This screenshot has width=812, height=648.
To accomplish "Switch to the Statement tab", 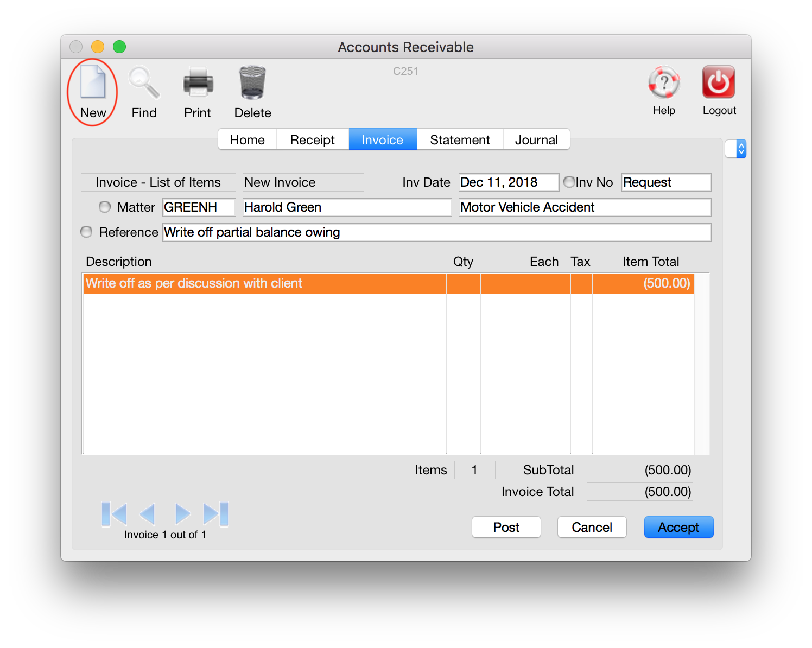I will (460, 139).
